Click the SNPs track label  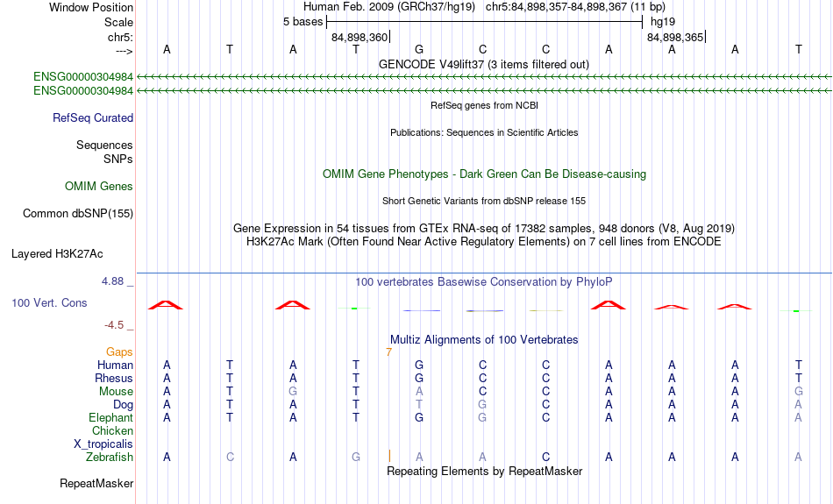pos(118,159)
